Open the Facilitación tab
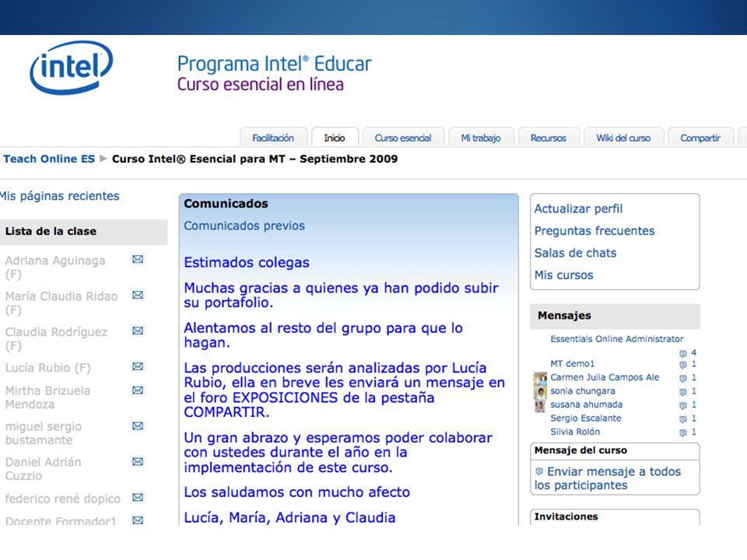Image resolution: width=747 pixels, height=560 pixels. (x=273, y=138)
